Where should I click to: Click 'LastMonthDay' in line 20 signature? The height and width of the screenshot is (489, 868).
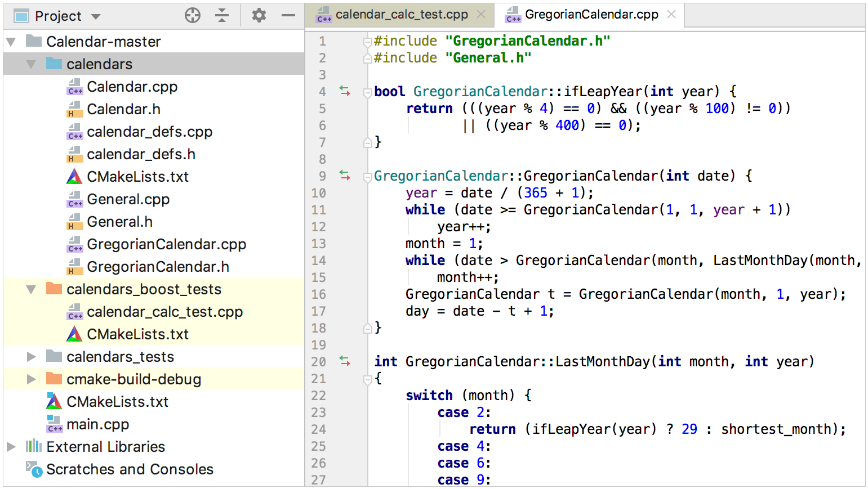click(603, 361)
